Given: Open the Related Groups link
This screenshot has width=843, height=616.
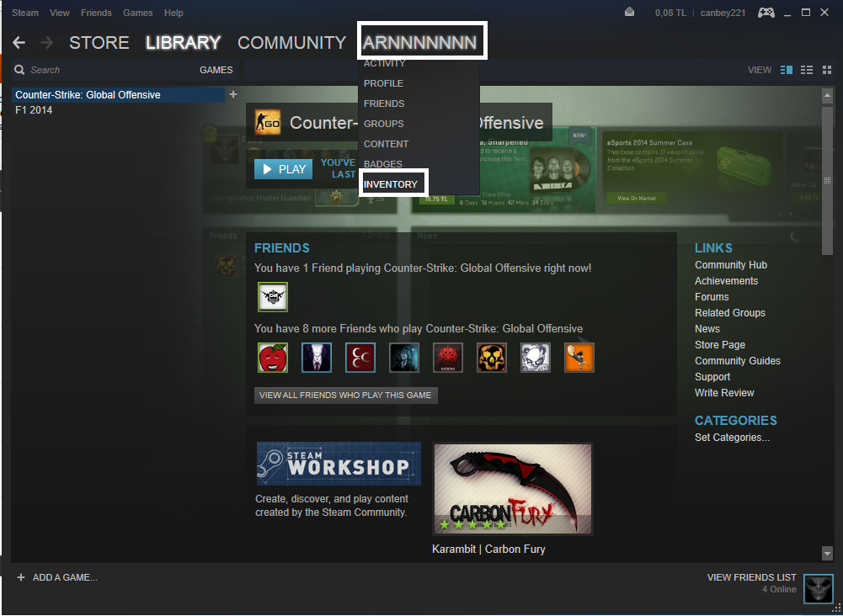Looking at the screenshot, I should pyautogui.click(x=729, y=312).
